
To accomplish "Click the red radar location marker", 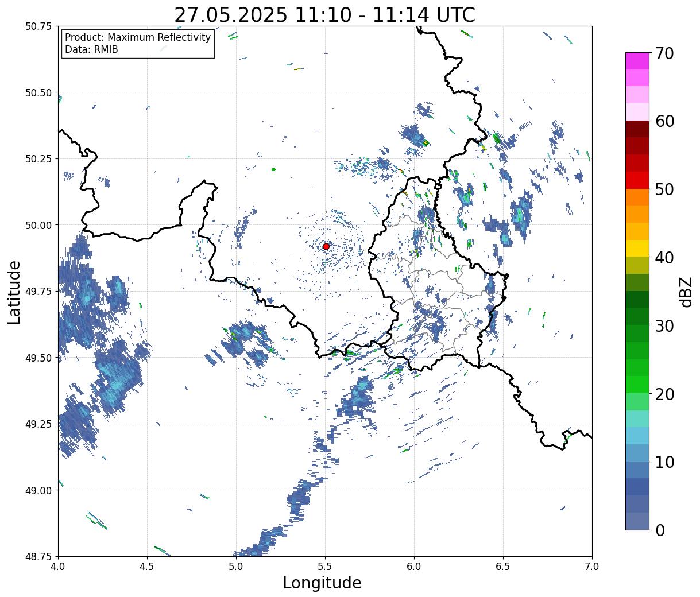I will click(326, 246).
